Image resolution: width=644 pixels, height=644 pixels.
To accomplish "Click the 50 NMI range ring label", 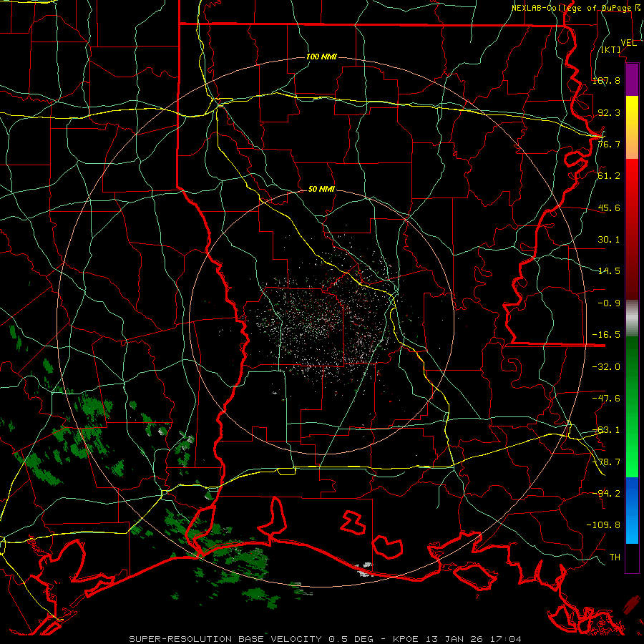I will pyautogui.click(x=321, y=190).
